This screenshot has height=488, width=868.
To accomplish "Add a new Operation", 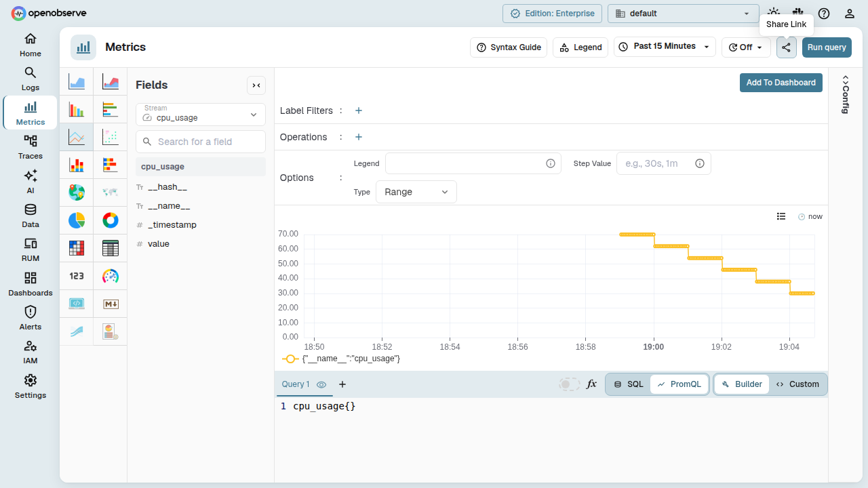I will point(359,137).
